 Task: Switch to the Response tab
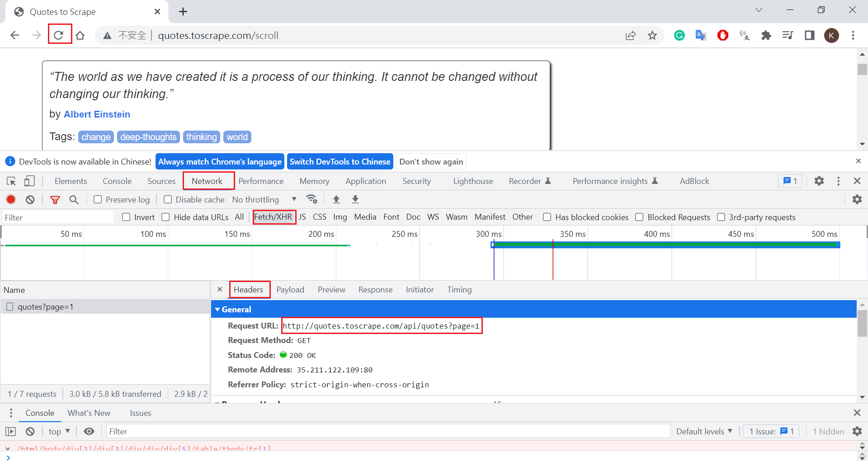click(x=375, y=289)
